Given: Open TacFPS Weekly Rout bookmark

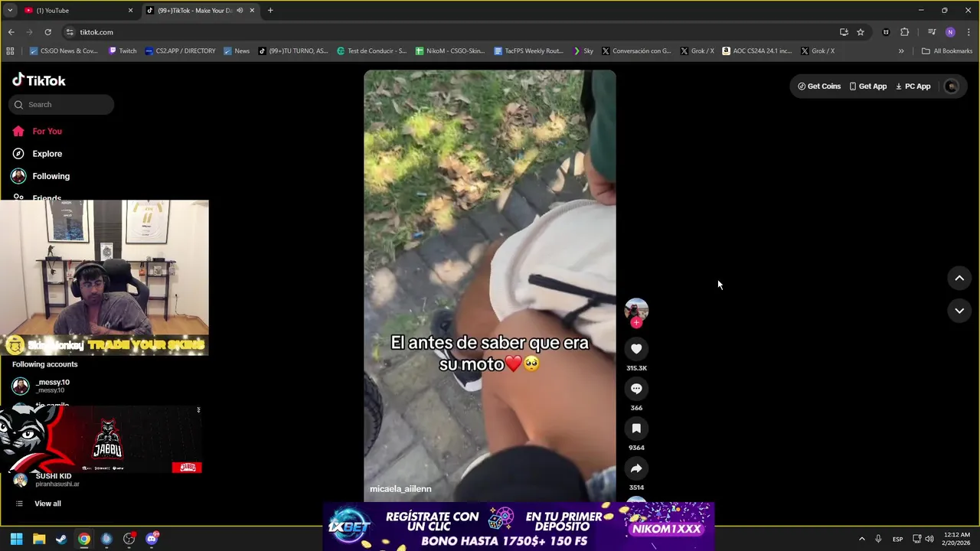Looking at the screenshot, I should coord(528,51).
